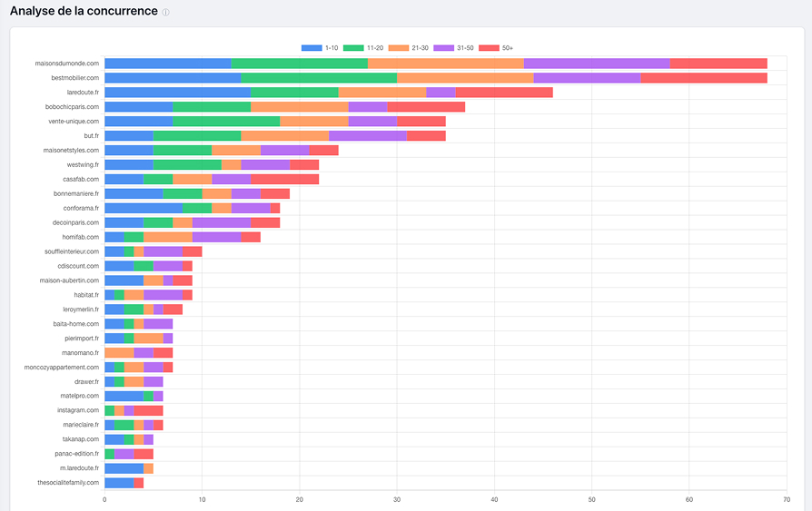Click the thesocialitefamily.com label
Image resolution: width=812 pixels, height=511 pixels.
[68, 483]
